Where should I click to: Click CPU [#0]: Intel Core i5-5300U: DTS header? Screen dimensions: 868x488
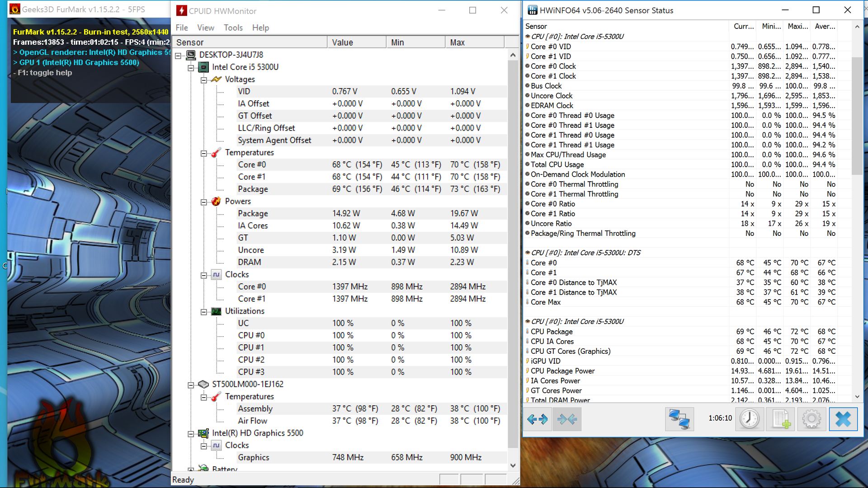click(x=585, y=253)
